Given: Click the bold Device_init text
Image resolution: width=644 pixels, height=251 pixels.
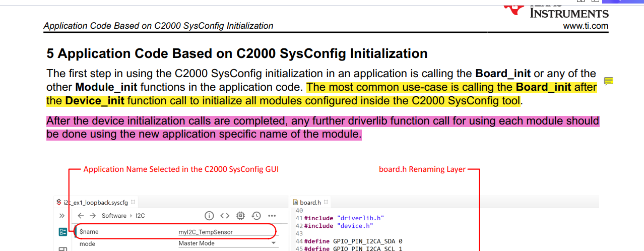Looking at the screenshot, I should (95, 101).
